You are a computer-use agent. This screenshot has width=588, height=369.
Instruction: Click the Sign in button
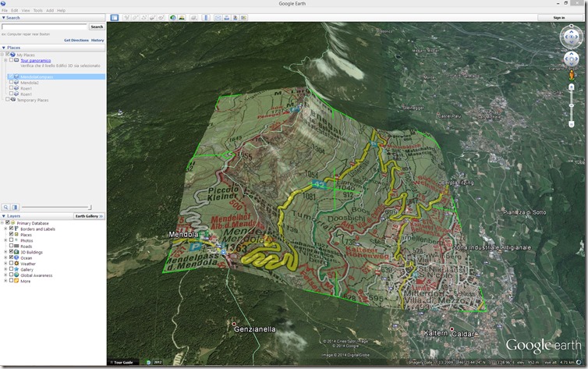point(558,18)
